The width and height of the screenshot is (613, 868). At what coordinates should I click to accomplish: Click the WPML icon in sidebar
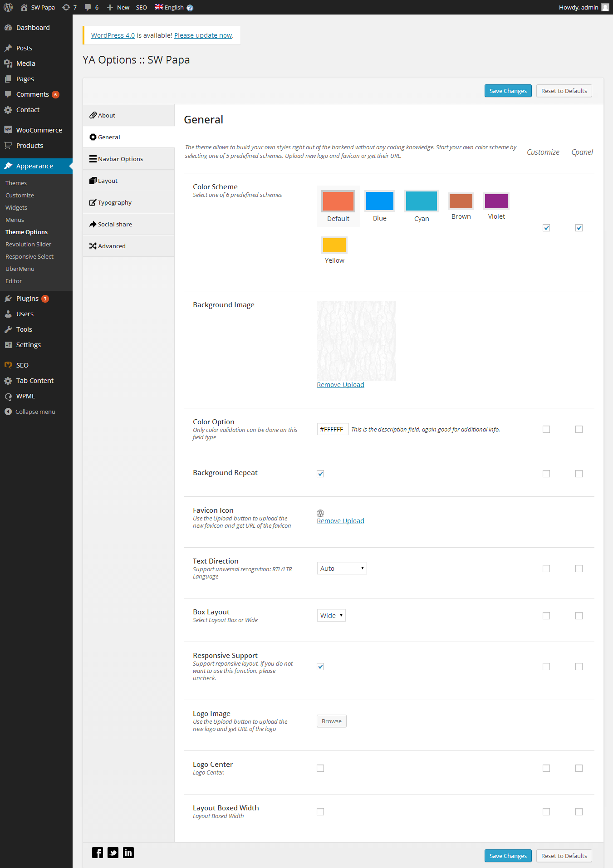point(8,396)
